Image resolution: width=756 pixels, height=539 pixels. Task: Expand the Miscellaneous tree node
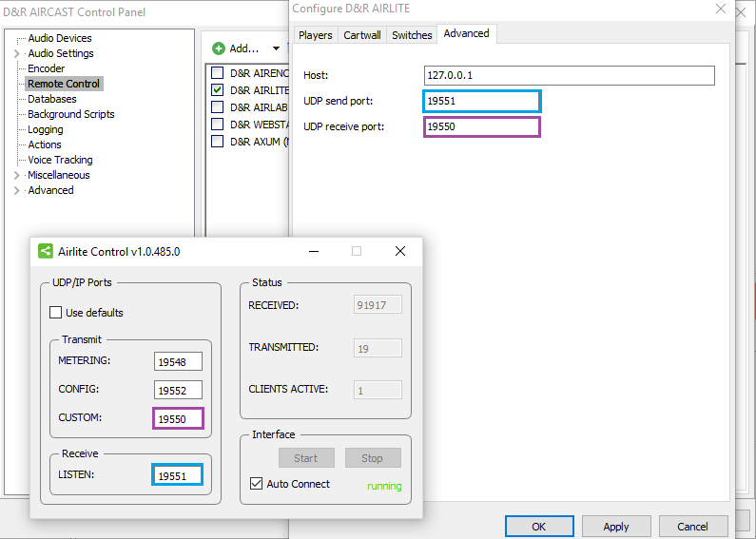click(17, 176)
